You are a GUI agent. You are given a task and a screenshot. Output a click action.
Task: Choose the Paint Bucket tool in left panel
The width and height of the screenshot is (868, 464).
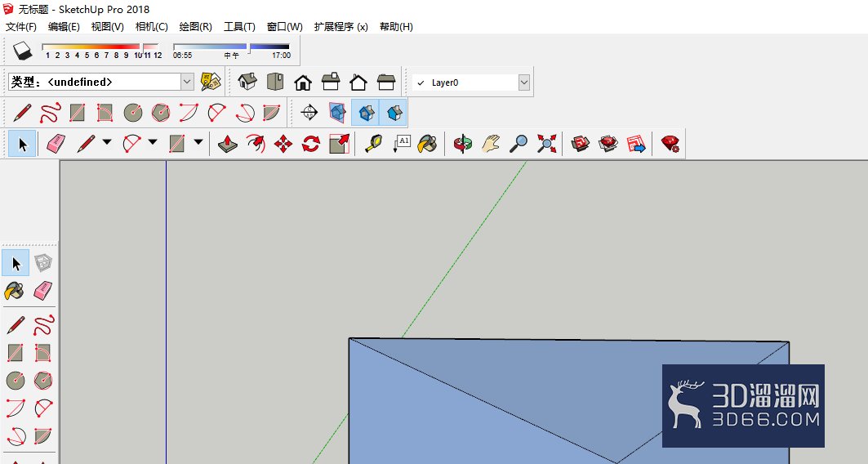coord(15,291)
